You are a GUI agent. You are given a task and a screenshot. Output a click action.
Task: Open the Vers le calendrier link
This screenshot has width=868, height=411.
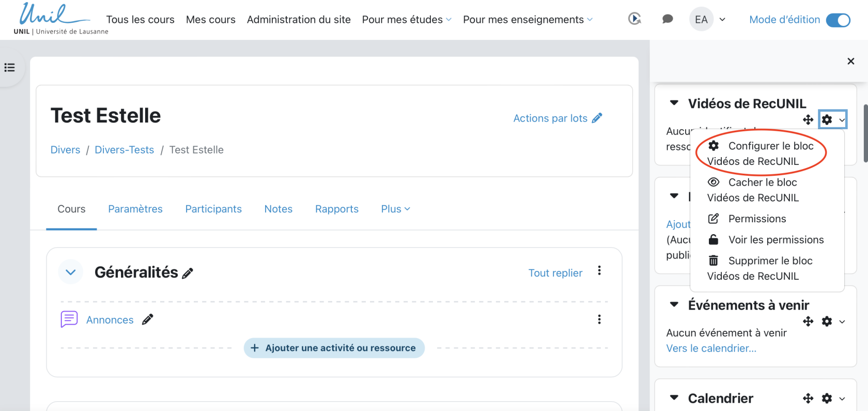pyautogui.click(x=711, y=348)
